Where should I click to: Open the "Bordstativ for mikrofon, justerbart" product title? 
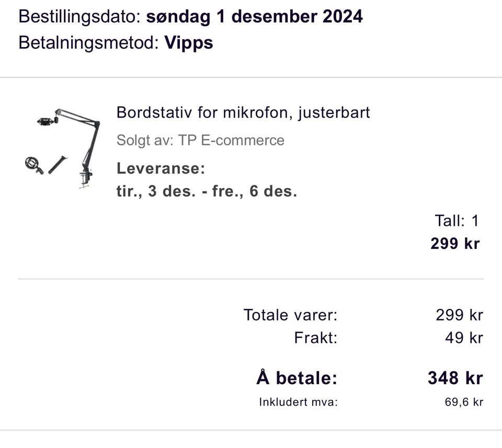pos(243,112)
